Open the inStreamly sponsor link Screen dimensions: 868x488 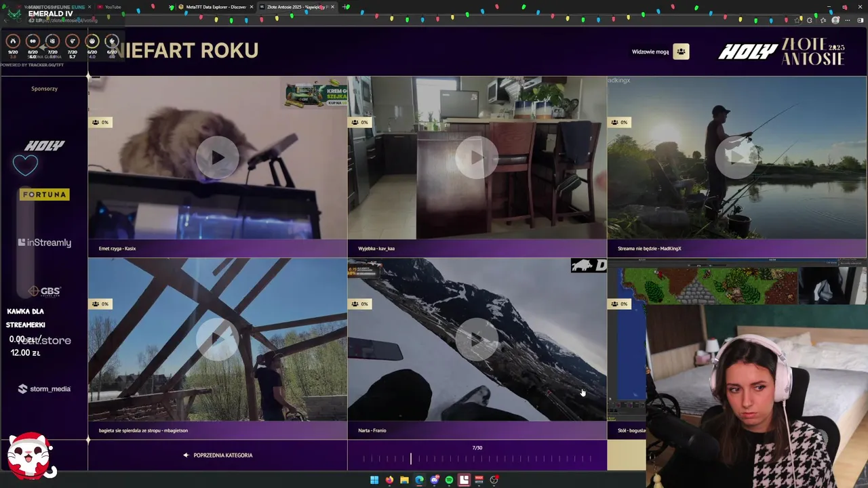(44, 243)
